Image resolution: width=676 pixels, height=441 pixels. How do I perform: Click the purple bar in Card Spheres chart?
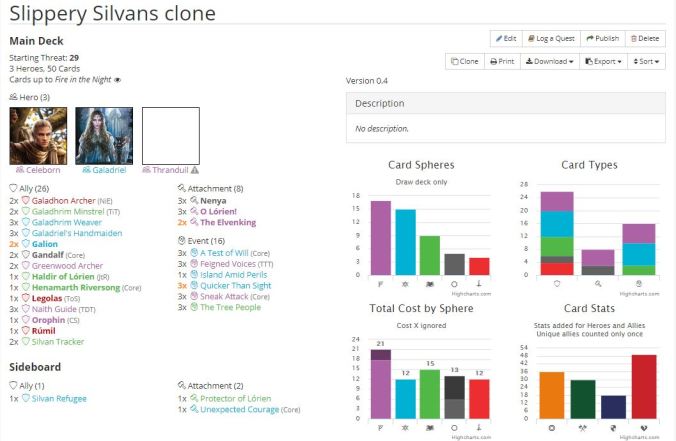click(380, 238)
